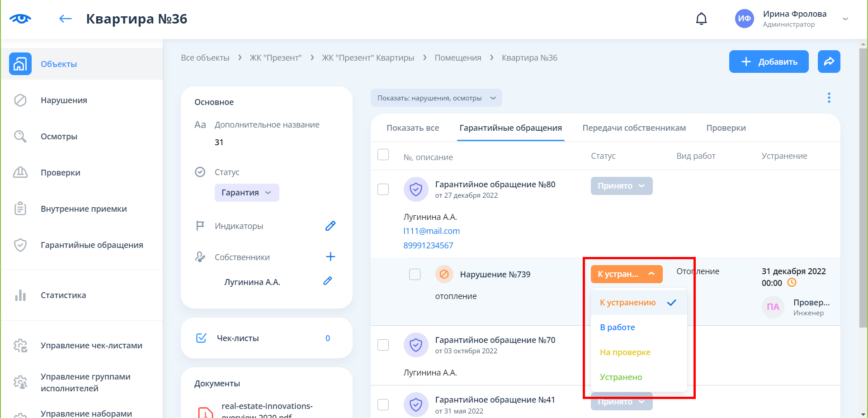Click the ЖК "Презент" Квартиры breadcrumb
This screenshot has width=868, height=418.
[368, 58]
